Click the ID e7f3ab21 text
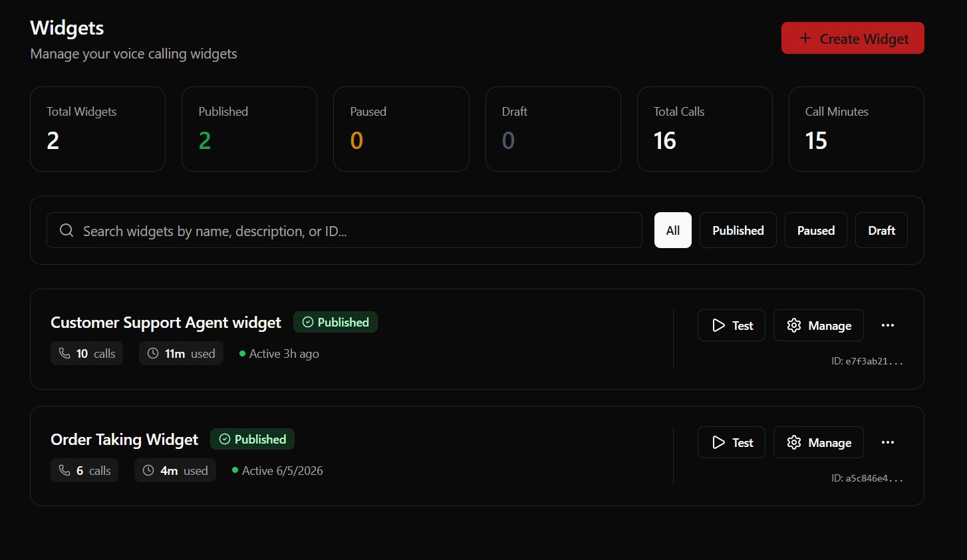The width and height of the screenshot is (967, 560). [x=867, y=361]
